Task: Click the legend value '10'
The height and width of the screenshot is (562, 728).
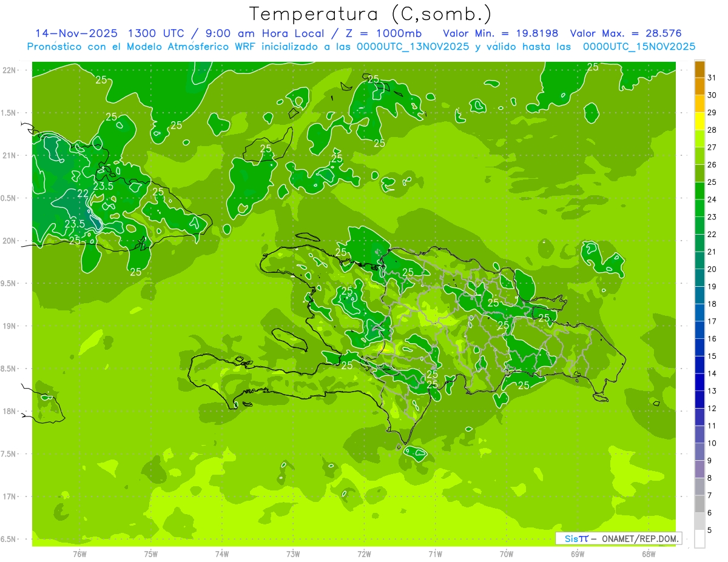Action: coord(712,443)
